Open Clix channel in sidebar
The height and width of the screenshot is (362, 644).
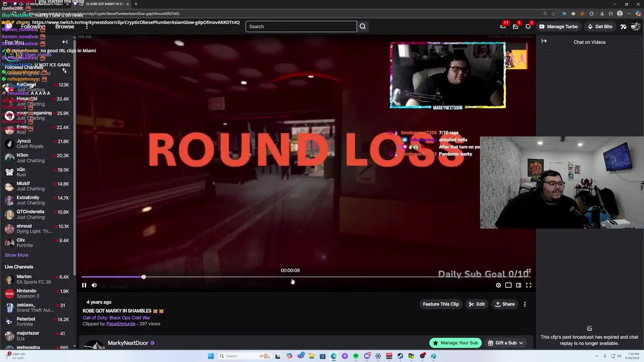click(38, 243)
